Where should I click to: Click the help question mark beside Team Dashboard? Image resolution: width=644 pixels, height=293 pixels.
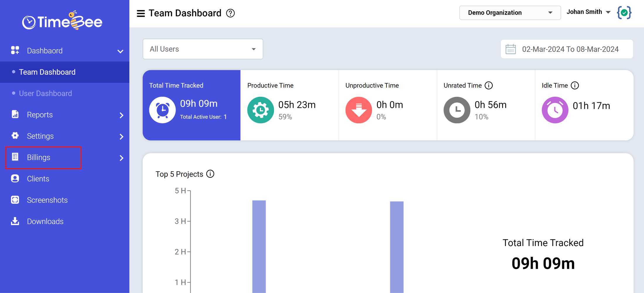(230, 13)
